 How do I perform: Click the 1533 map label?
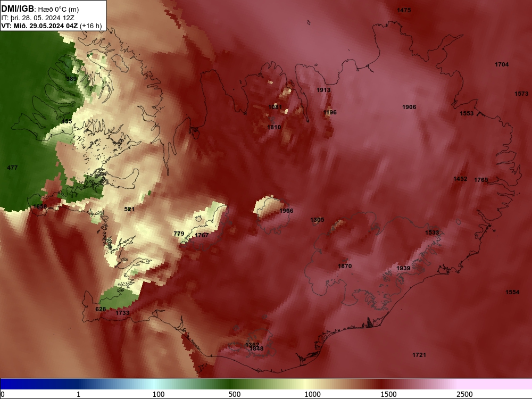coord(432,232)
